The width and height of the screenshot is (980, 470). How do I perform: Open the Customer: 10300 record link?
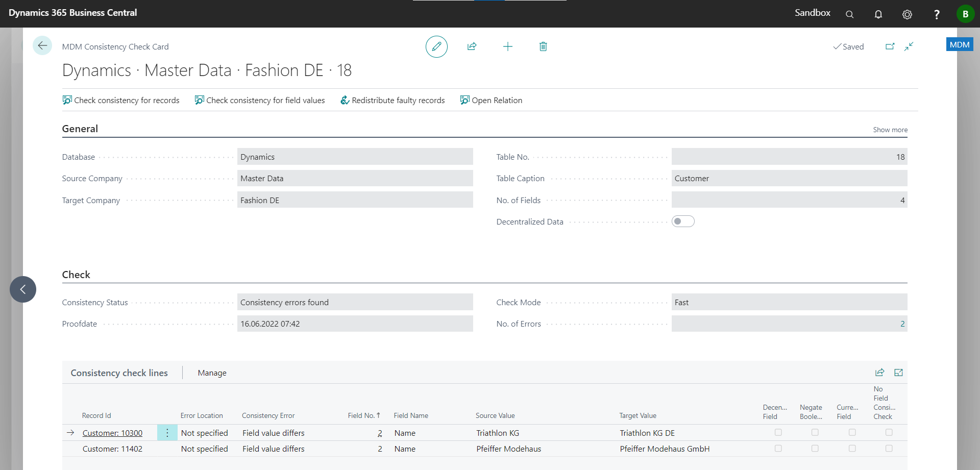point(112,433)
